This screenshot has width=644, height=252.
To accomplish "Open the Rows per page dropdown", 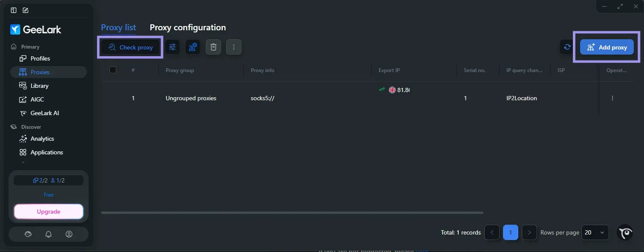I will pos(595,232).
